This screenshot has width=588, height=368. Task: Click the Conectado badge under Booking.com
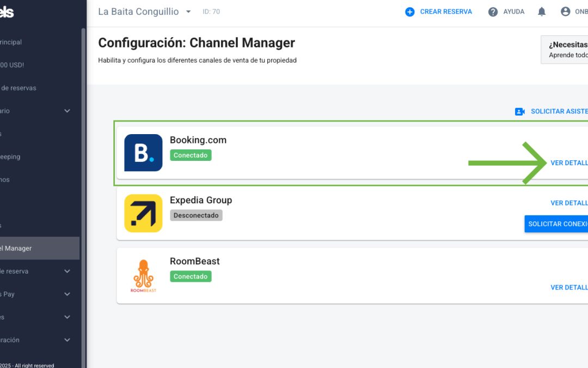tap(191, 155)
